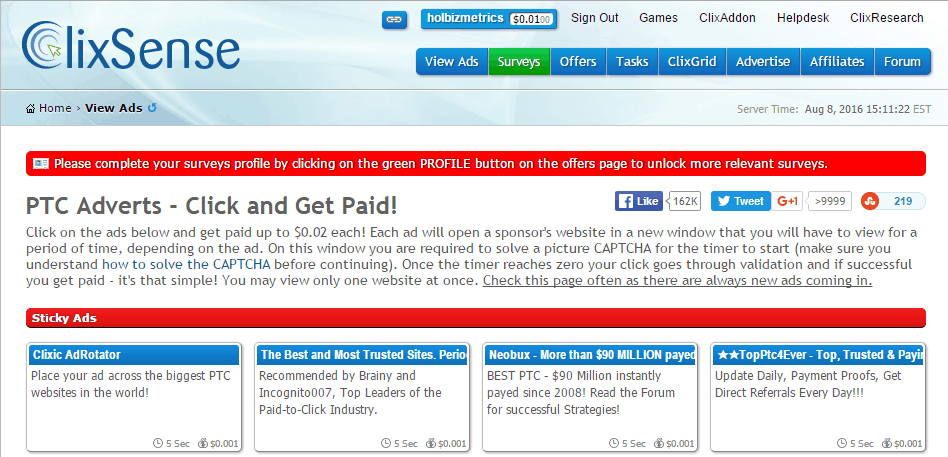The width and height of the screenshot is (948, 457).
Task: Click 'Update Daily, Payment Proofs' description
Action: click(x=808, y=384)
